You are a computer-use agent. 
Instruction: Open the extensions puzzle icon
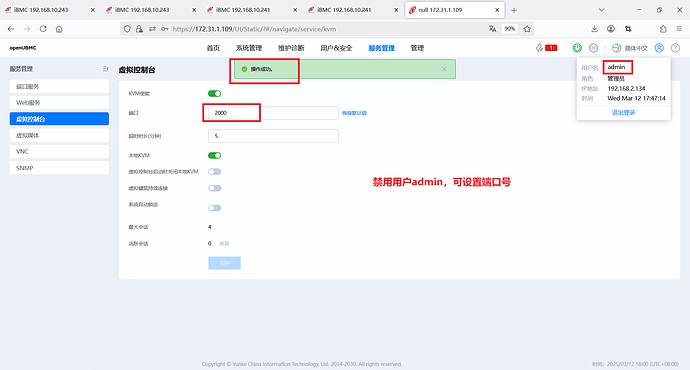[x=663, y=29]
